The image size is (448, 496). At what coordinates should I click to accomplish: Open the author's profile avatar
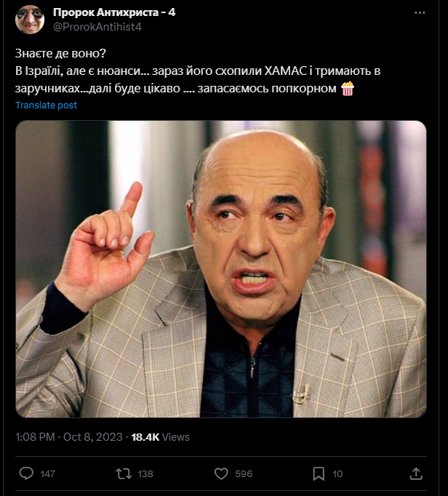tap(30, 19)
